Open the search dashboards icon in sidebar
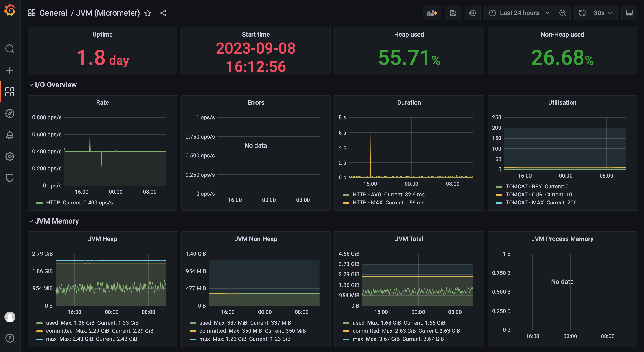The width and height of the screenshot is (644, 352). pos(10,49)
